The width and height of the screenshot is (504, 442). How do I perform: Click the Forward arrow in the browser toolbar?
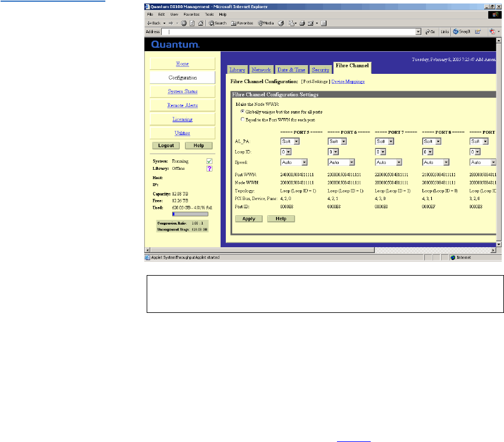click(171, 23)
